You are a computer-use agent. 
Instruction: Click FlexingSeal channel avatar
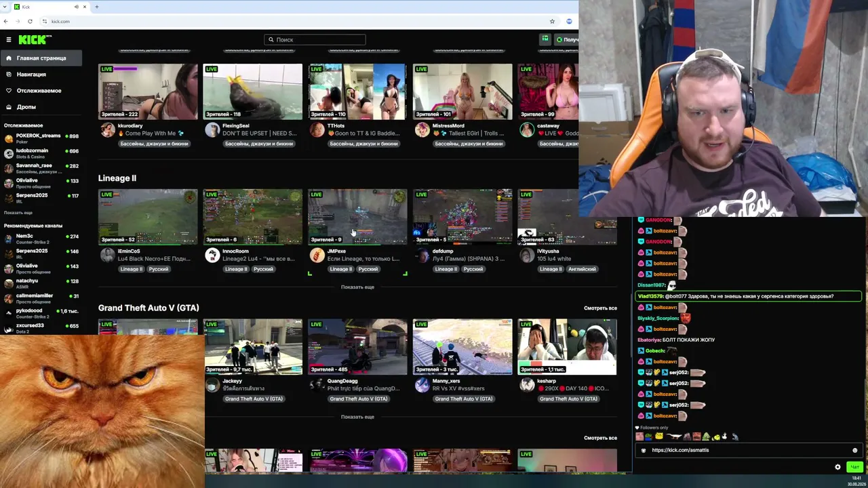212,129
